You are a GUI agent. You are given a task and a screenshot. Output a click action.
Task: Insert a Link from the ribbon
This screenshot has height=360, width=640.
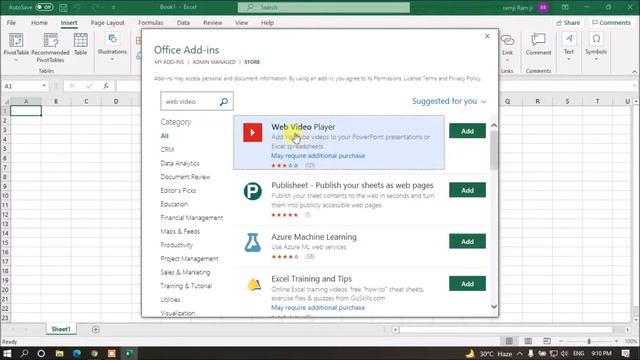point(507,48)
